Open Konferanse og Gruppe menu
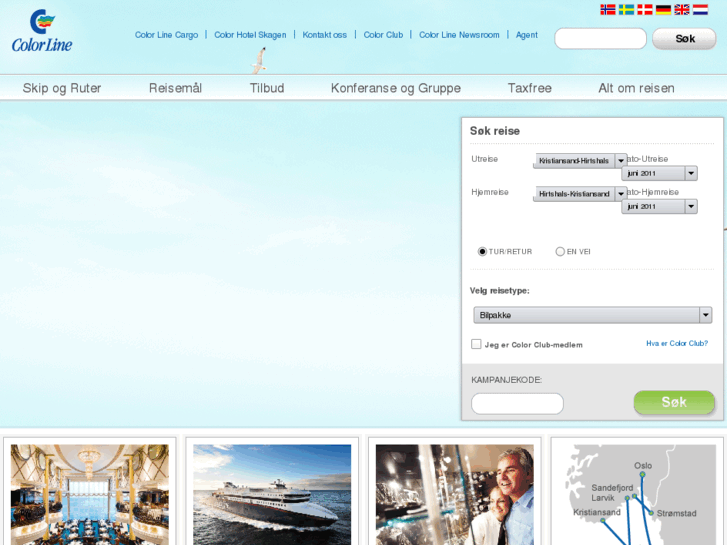Viewport: 727px width, 545px height. (x=396, y=88)
